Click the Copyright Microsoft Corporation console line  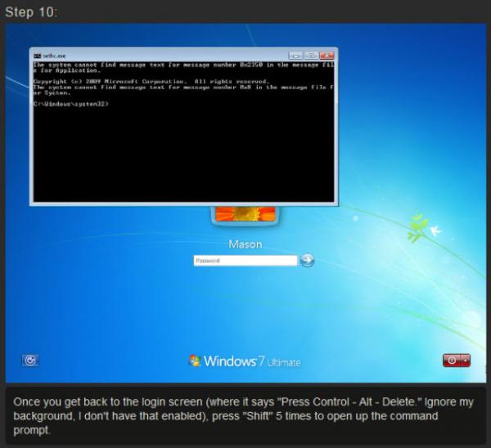click(x=151, y=82)
